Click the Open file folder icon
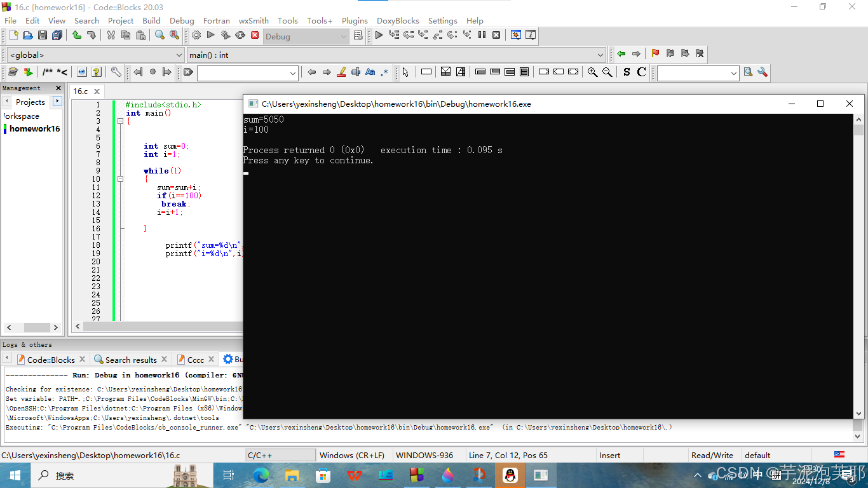Screen dimensions: 868x488 [27, 36]
